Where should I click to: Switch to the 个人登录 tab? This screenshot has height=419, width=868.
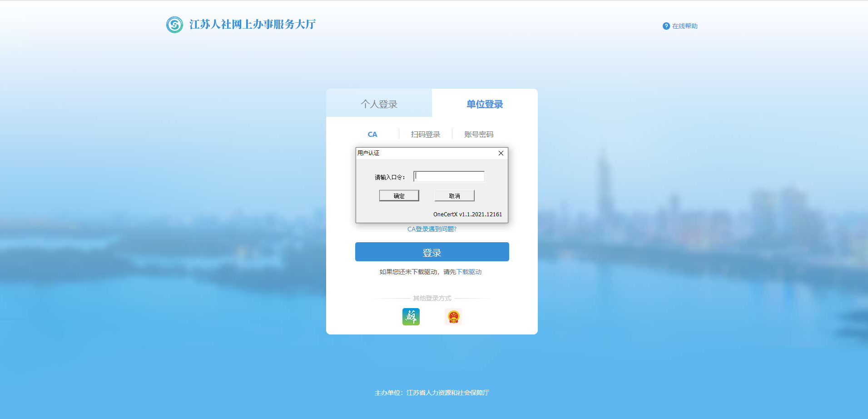click(x=379, y=104)
